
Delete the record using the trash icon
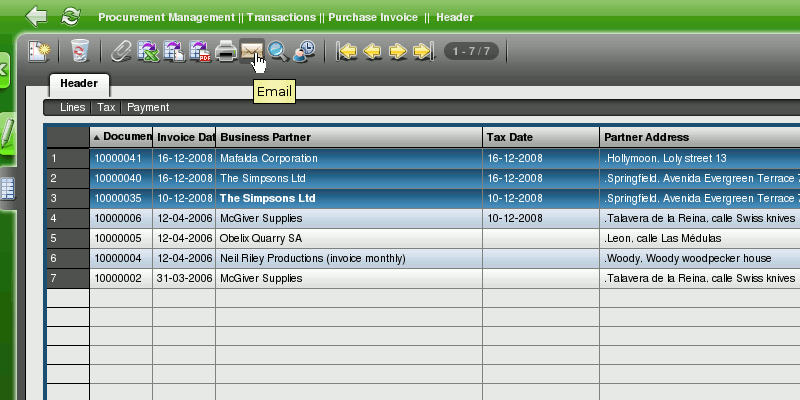(80, 51)
